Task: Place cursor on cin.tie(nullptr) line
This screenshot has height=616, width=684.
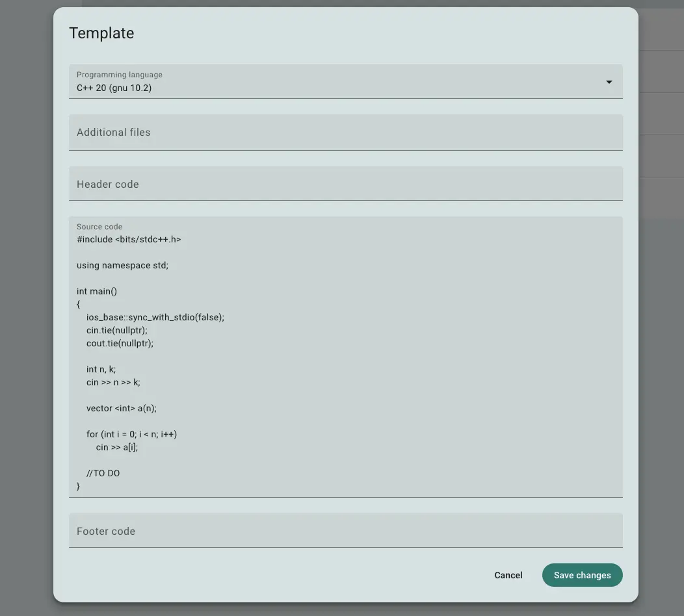Action: tap(117, 331)
